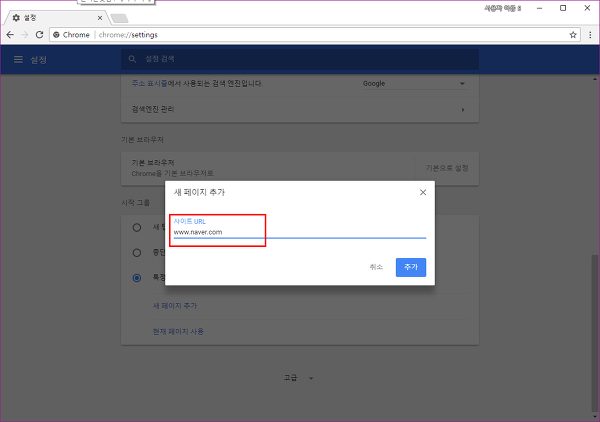Image resolution: width=600 pixels, height=422 pixels.
Task: Click the 취소 button
Action: tap(376, 267)
